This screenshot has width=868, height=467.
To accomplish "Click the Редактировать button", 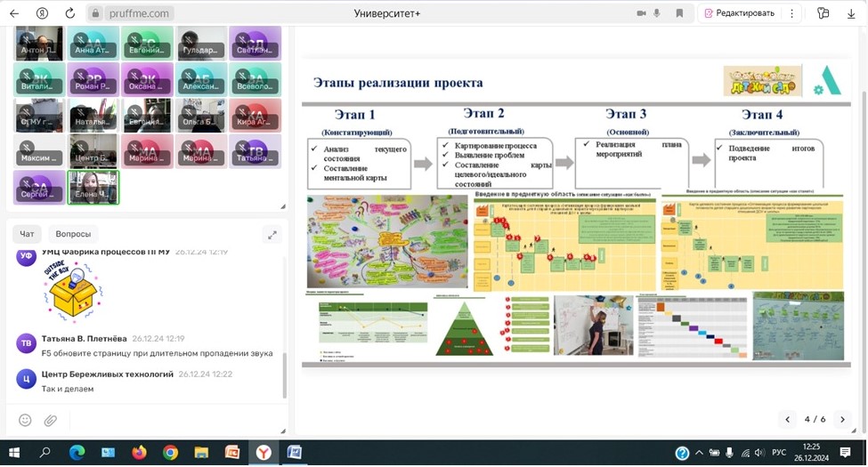I will 739,13.
